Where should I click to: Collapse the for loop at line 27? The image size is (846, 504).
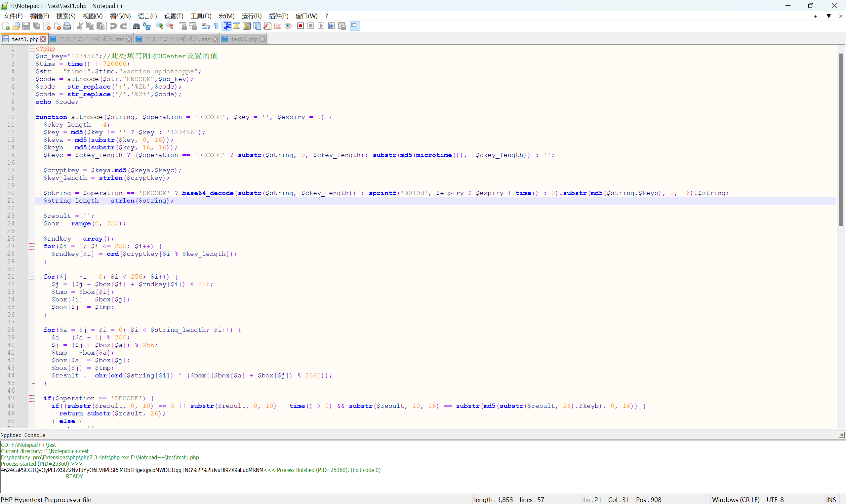(x=32, y=246)
